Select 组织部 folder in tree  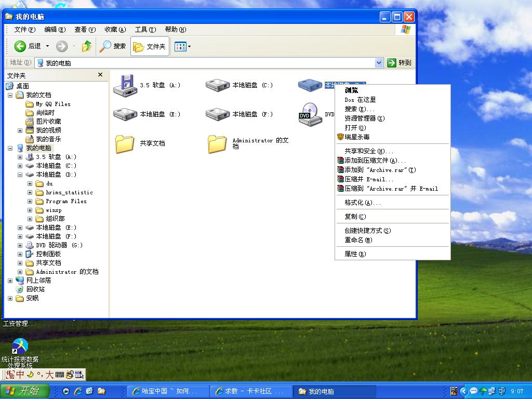click(55, 219)
